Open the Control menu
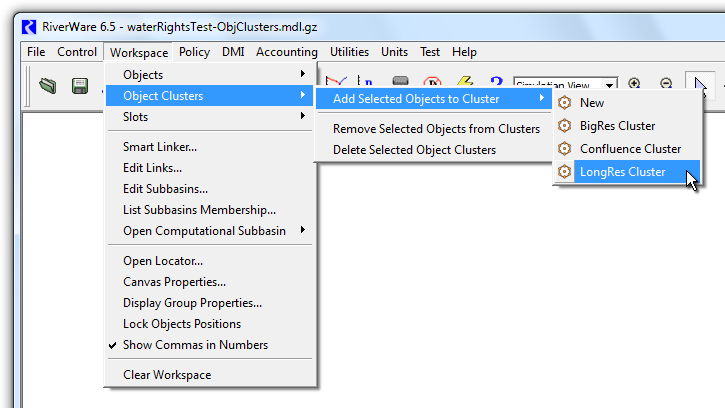 click(77, 52)
